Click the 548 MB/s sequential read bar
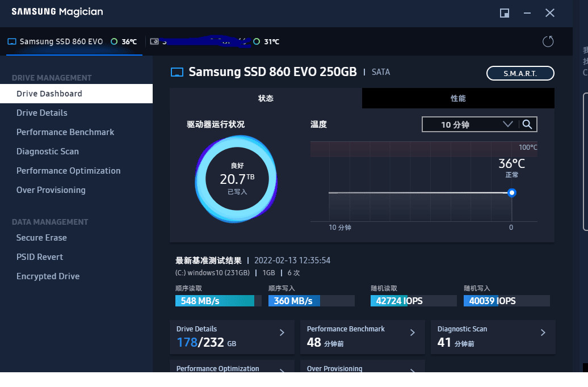Screen dimensions: 588x387 point(219,301)
